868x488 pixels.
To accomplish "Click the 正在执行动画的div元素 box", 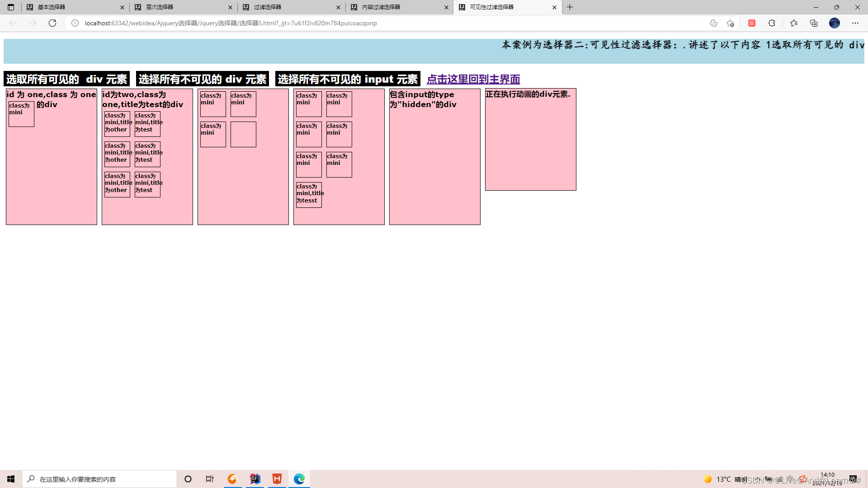I will pyautogui.click(x=530, y=140).
